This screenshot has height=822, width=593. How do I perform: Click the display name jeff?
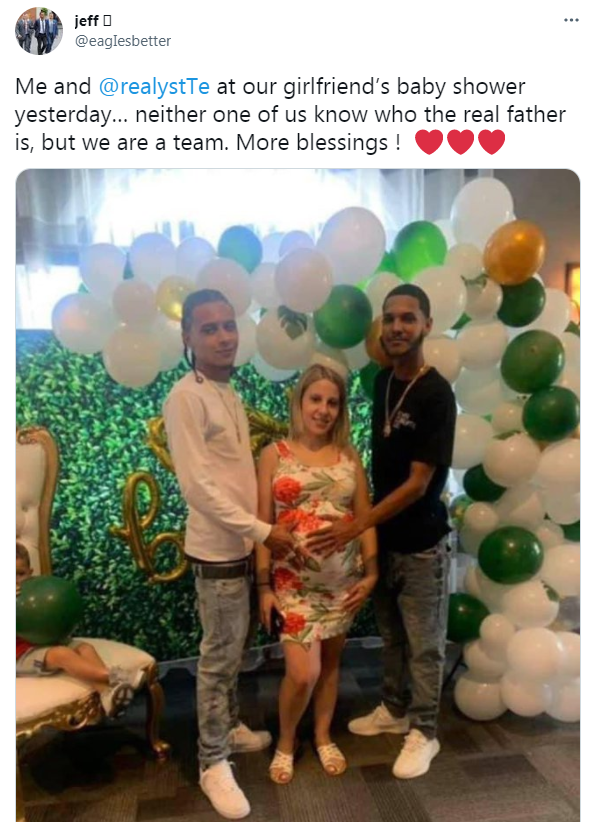click(87, 20)
